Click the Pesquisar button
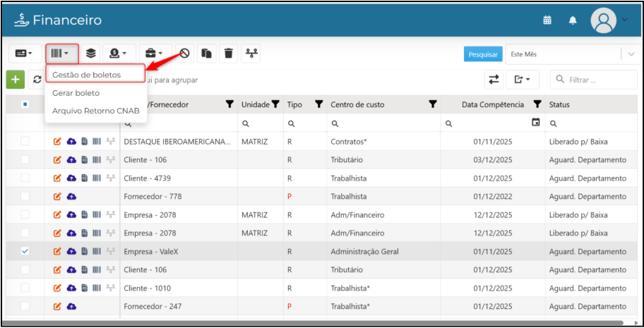The width and height of the screenshot is (644, 328). 483,54
